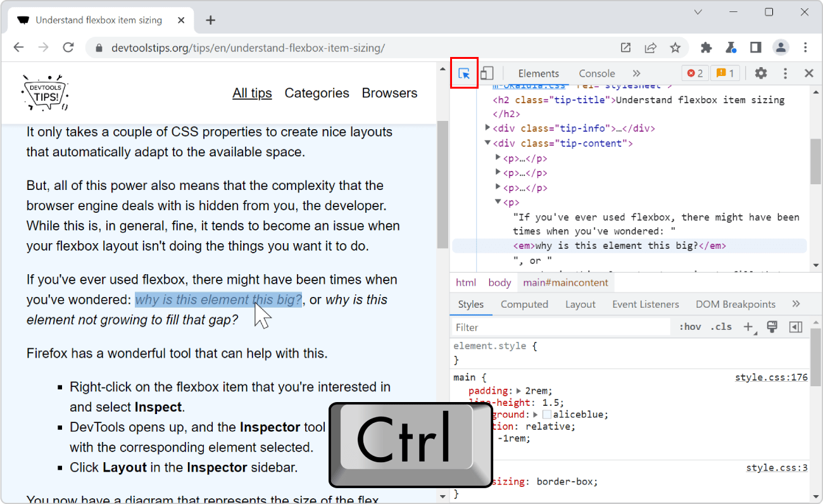Activate the inspect element picker tool
The height and width of the screenshot is (504, 823).
tap(464, 73)
